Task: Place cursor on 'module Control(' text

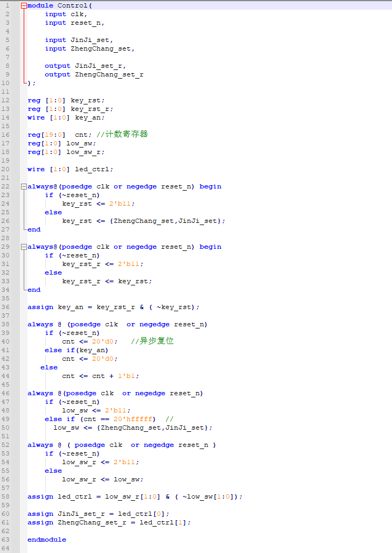Action: pyautogui.click(x=60, y=5)
